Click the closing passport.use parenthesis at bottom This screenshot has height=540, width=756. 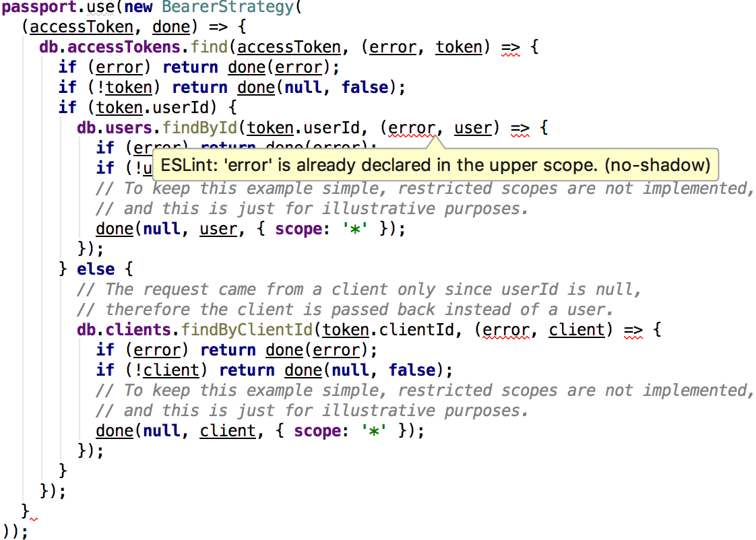pyautogui.click(x=13, y=531)
